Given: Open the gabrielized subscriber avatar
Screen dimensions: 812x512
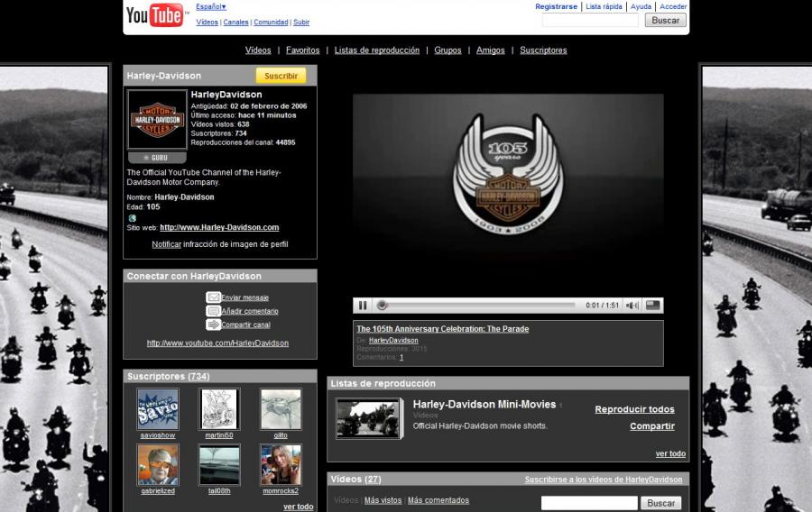Looking at the screenshot, I should [x=158, y=465].
